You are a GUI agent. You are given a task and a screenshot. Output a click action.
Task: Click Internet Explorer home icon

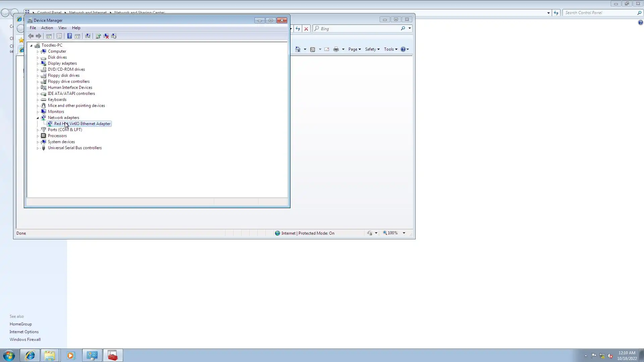298,49
